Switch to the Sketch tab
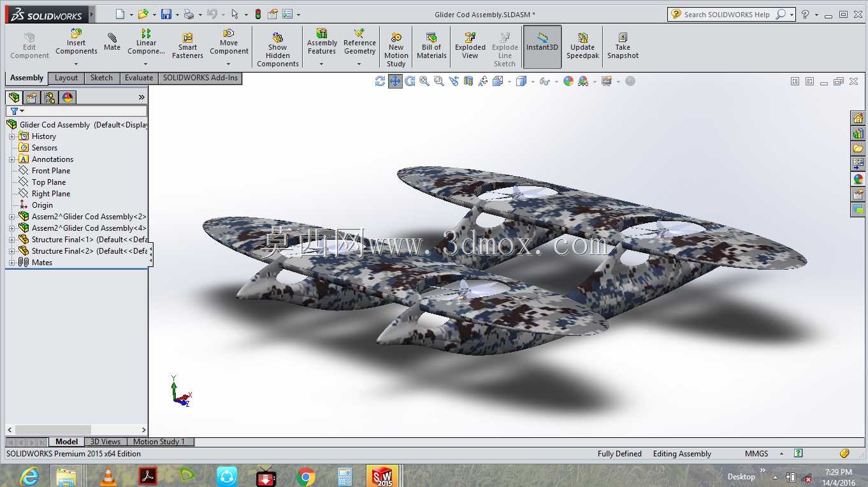 pyautogui.click(x=101, y=78)
